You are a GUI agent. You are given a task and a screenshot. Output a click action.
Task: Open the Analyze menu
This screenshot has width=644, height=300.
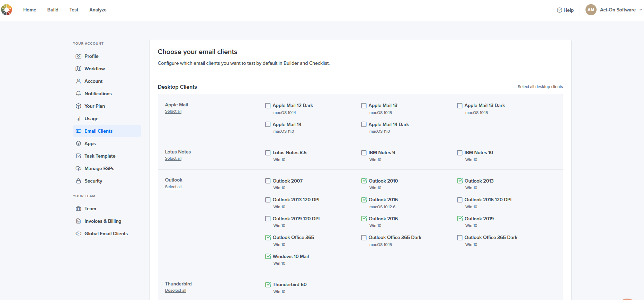tap(98, 10)
